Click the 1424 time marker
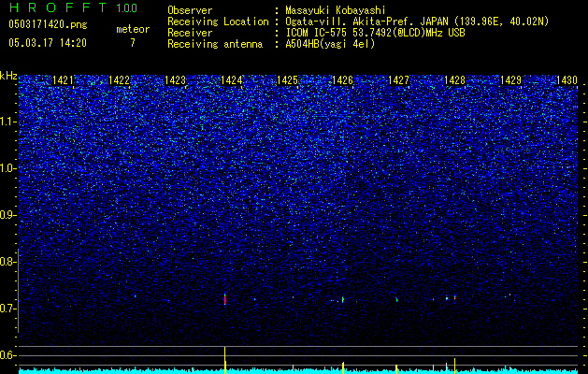Screen dimensions: 588x374 232,80
